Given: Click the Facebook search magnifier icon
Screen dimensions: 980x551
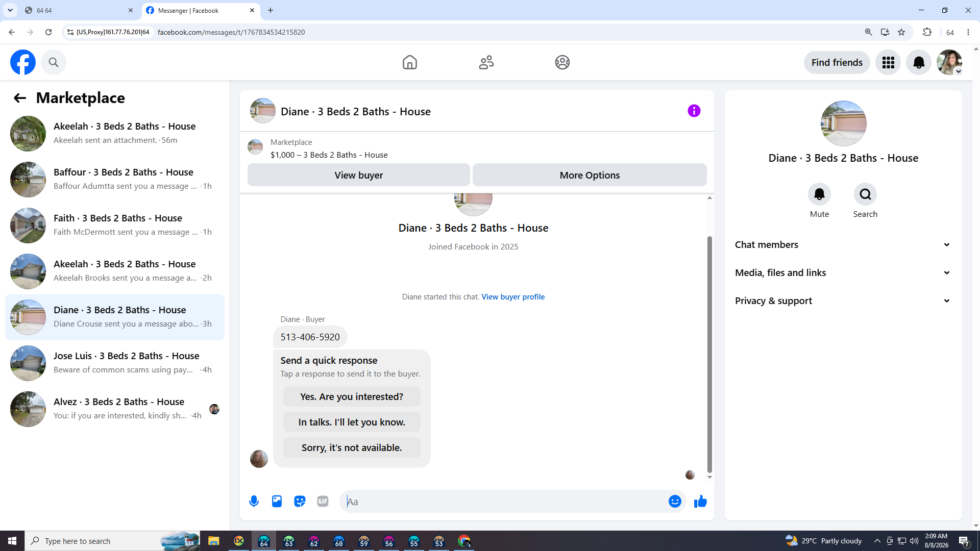Looking at the screenshot, I should [54, 62].
